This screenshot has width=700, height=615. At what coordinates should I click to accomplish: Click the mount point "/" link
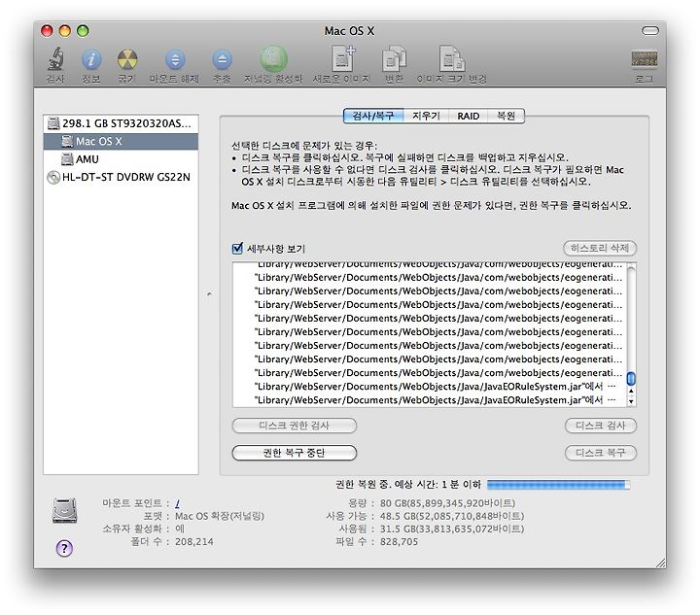[177, 503]
